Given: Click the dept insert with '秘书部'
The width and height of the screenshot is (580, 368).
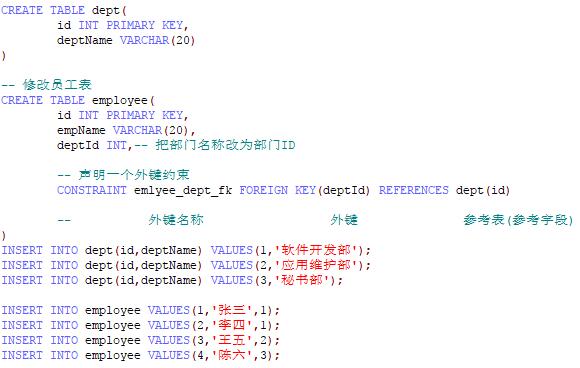Looking at the screenshot, I should (x=172, y=280).
